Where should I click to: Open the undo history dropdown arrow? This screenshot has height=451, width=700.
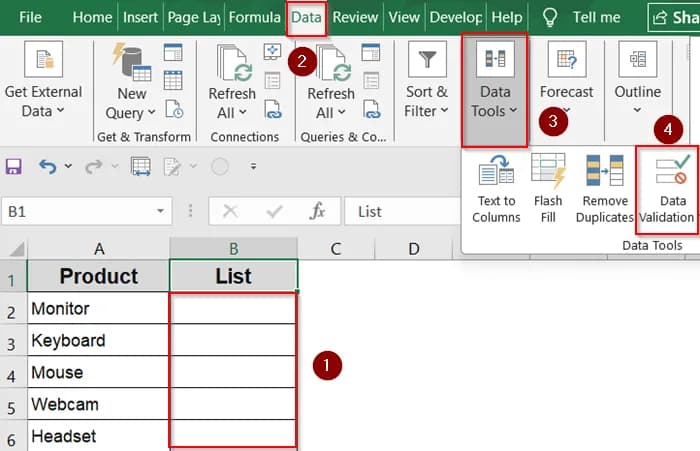click(68, 166)
